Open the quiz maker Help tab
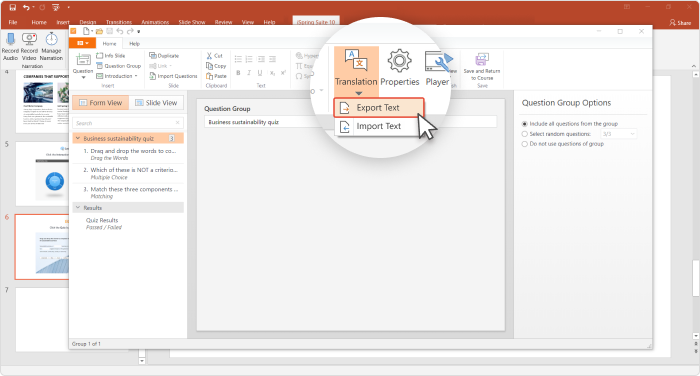Image resolution: width=700 pixels, height=376 pixels. click(x=134, y=43)
